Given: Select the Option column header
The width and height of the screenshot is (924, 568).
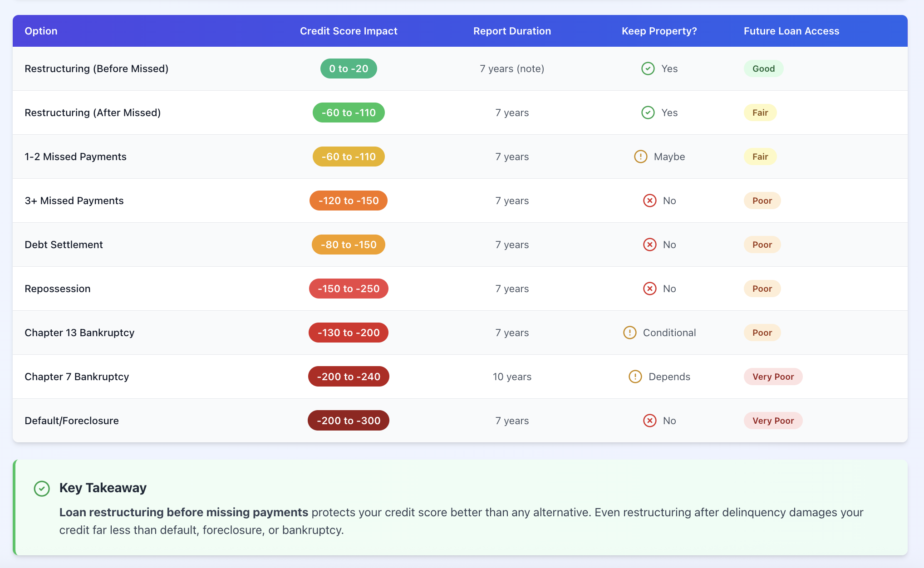Looking at the screenshot, I should click(x=41, y=31).
